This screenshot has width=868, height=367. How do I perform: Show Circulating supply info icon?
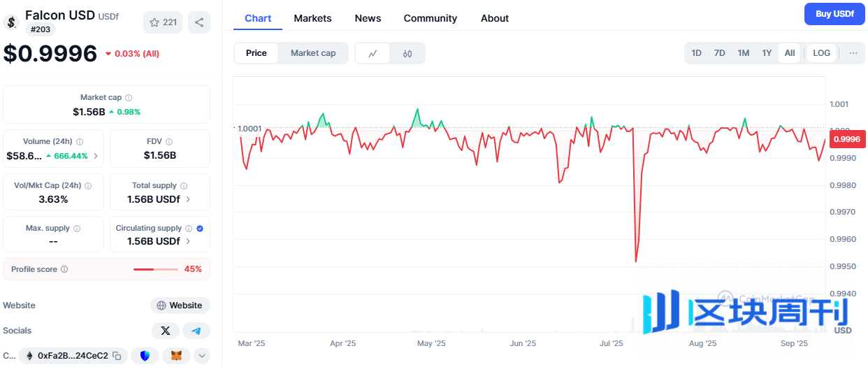pyautogui.click(x=189, y=229)
